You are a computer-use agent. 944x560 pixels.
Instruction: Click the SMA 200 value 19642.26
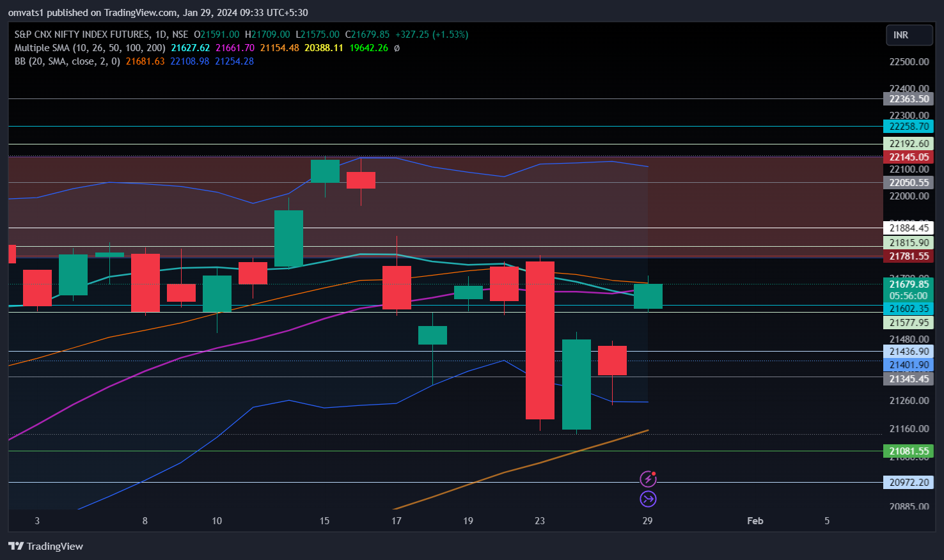[368, 48]
